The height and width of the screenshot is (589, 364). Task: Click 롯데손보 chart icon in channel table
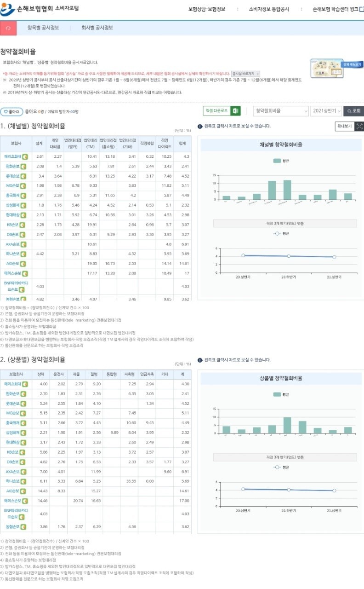click(x=23, y=176)
